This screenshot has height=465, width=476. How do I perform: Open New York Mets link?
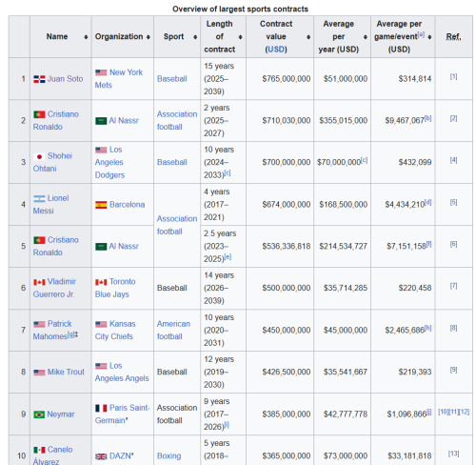tap(119, 79)
